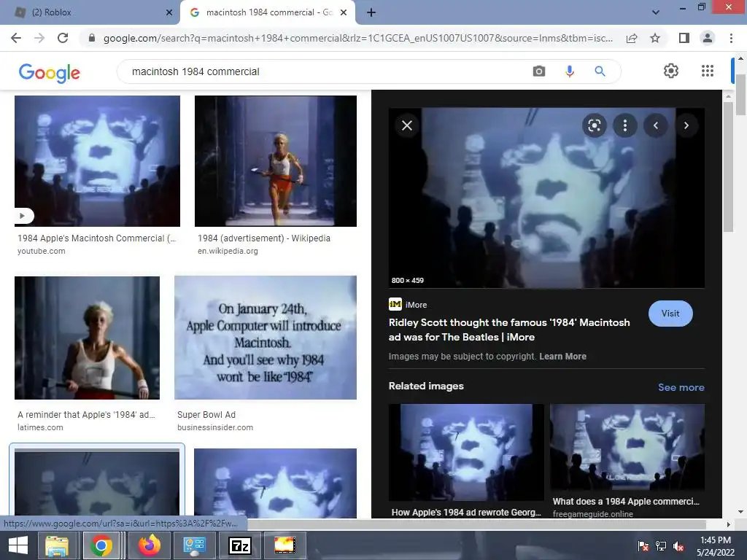Show next image in preview
The width and height of the screenshot is (747, 560).
click(686, 125)
